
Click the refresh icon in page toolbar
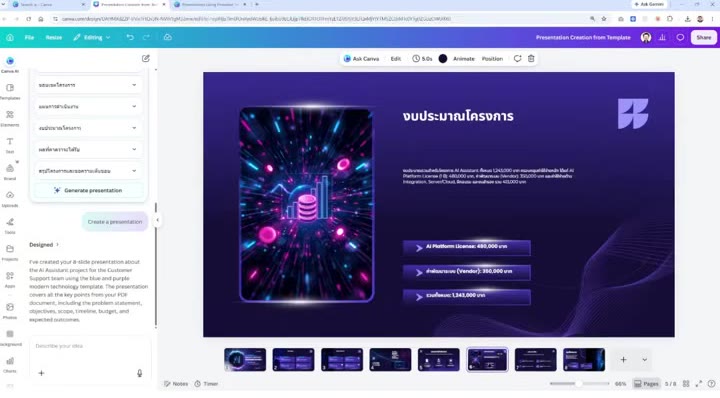click(517, 59)
